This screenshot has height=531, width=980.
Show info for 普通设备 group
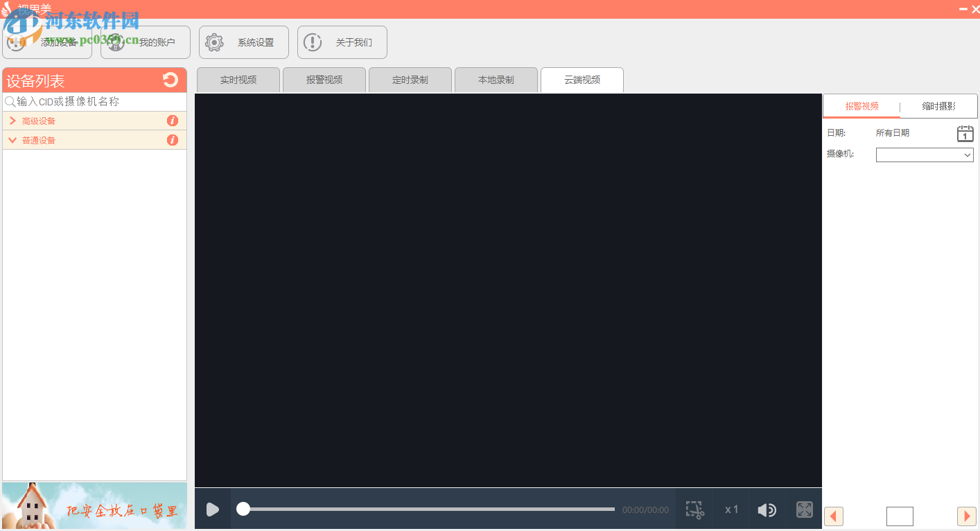click(x=173, y=140)
